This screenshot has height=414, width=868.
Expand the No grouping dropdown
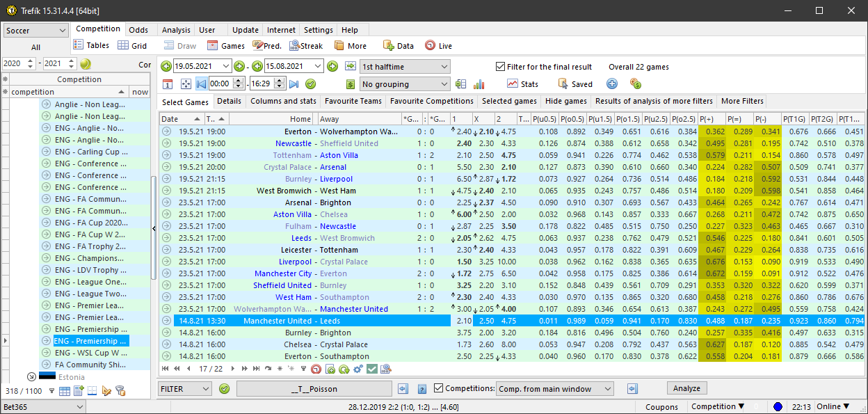(405, 84)
